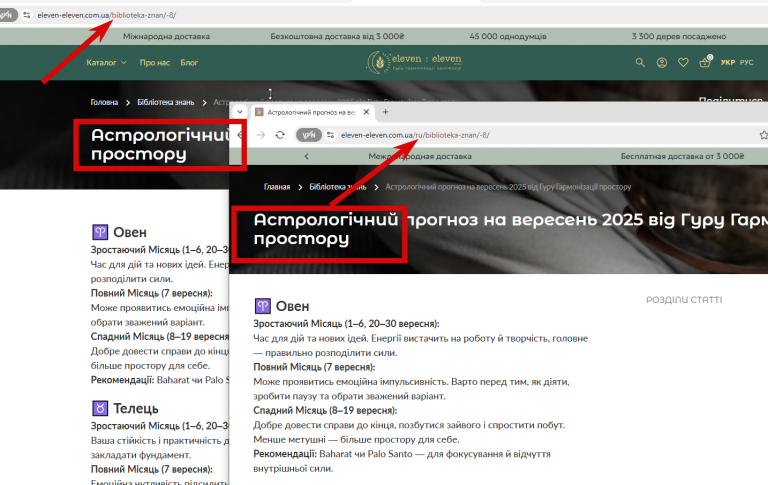Open the wishlist heart icon
This screenshot has height=485, width=768.
683,63
